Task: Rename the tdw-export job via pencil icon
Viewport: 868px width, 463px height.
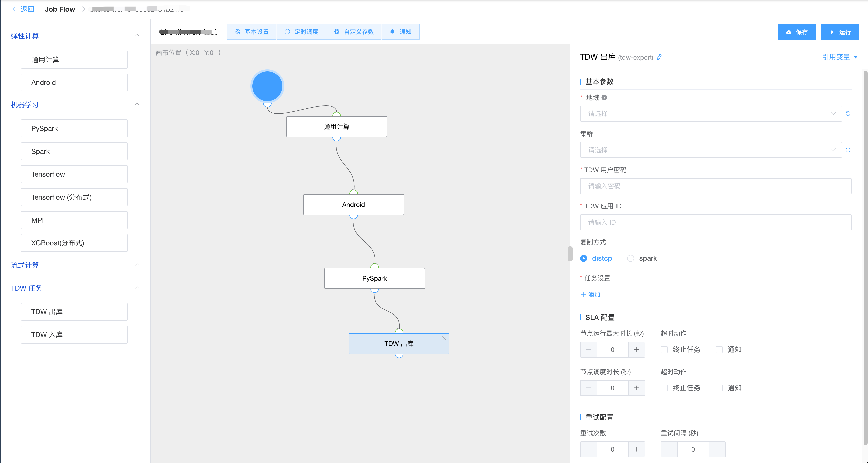Action: [660, 57]
